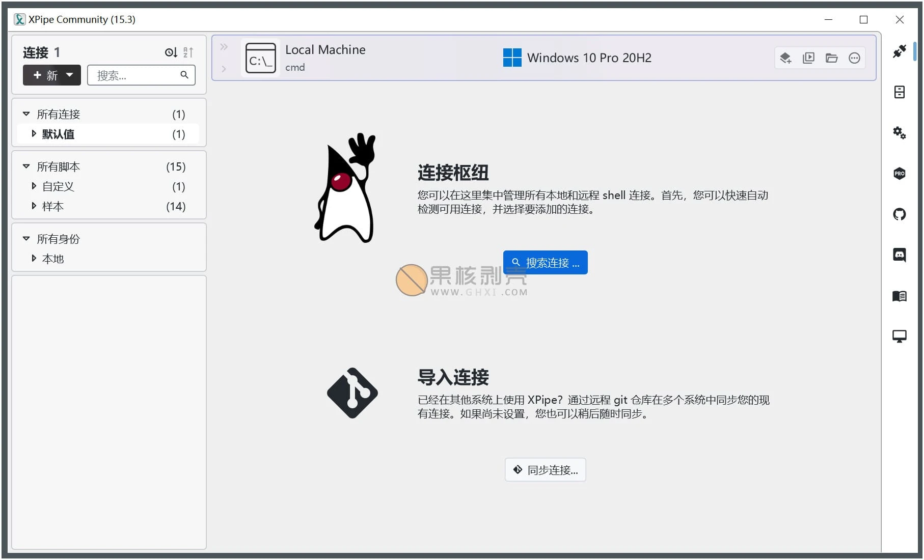This screenshot has height=560, width=924.
Task: Click the 搜索连接 button
Action: pos(545,262)
